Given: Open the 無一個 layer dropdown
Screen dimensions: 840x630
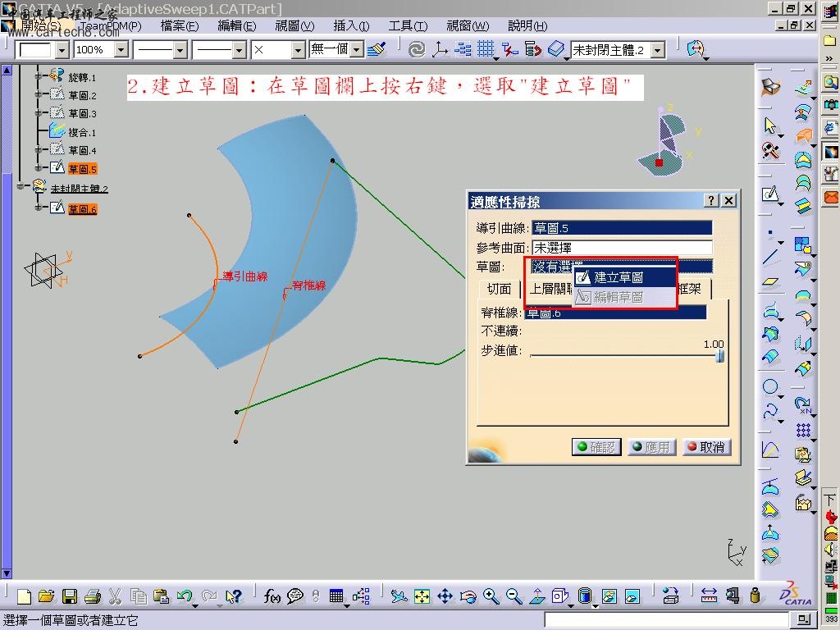Looking at the screenshot, I should (358, 50).
